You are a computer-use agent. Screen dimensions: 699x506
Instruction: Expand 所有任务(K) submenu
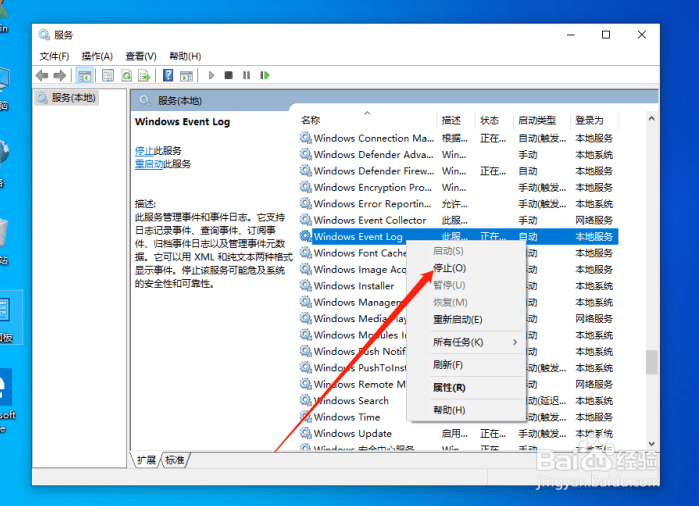point(467,342)
